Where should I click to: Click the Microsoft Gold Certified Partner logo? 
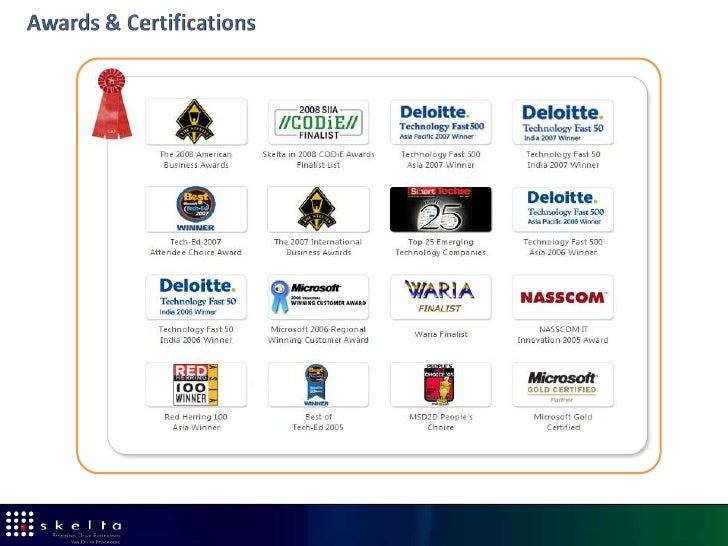(x=562, y=385)
